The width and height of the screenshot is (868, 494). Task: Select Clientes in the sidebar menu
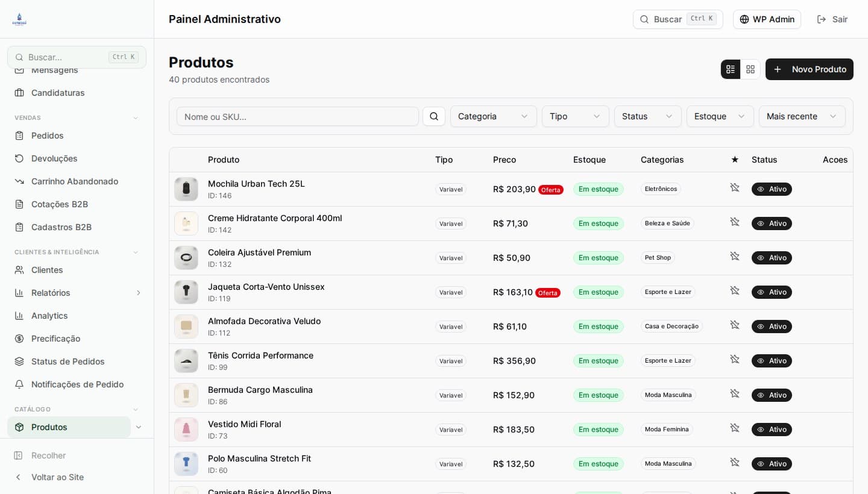pos(47,270)
